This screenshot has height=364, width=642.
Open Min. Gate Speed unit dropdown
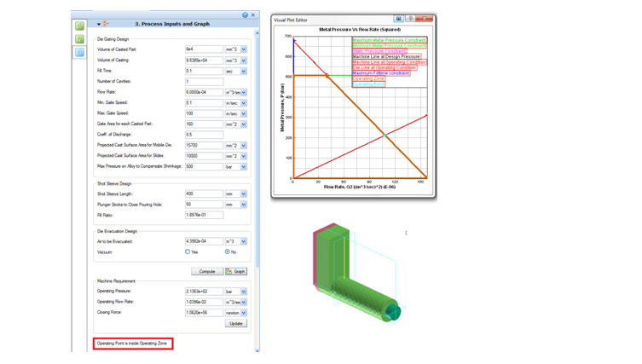[x=244, y=103]
